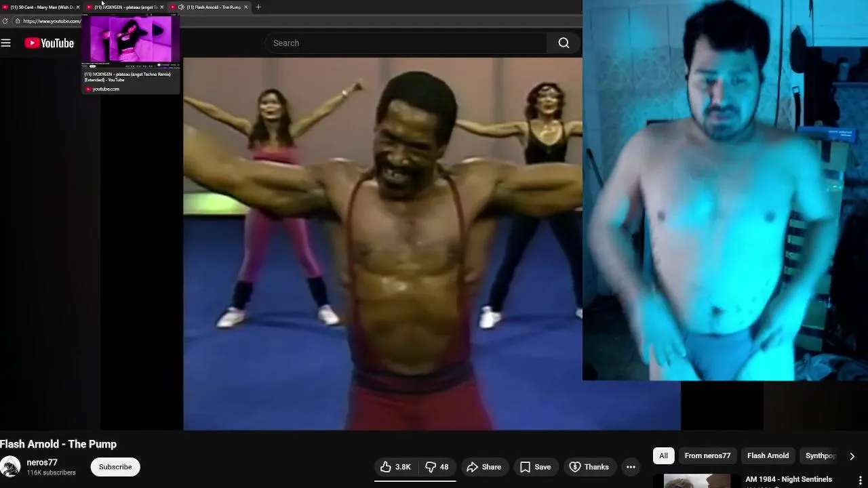
Task: Dislike the video with thumbs down 48
Action: click(437, 467)
